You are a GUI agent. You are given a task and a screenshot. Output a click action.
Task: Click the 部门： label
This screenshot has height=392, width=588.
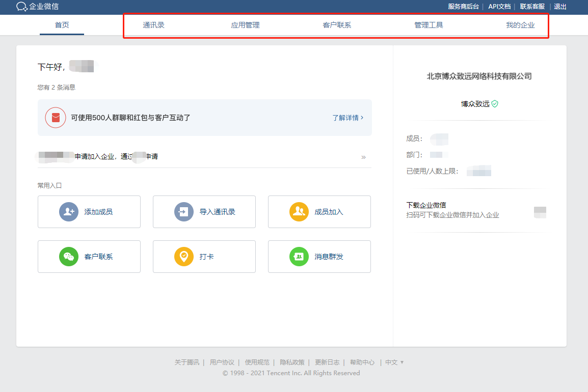(414, 155)
